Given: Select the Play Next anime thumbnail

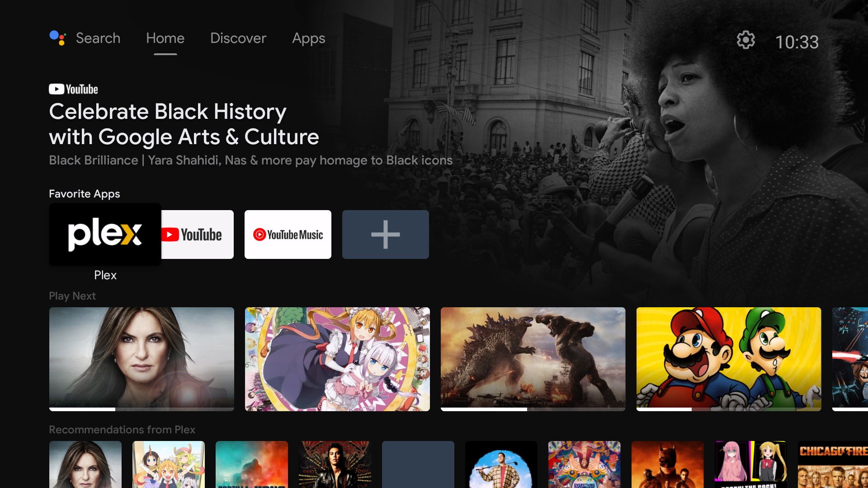Looking at the screenshot, I should coord(337,359).
